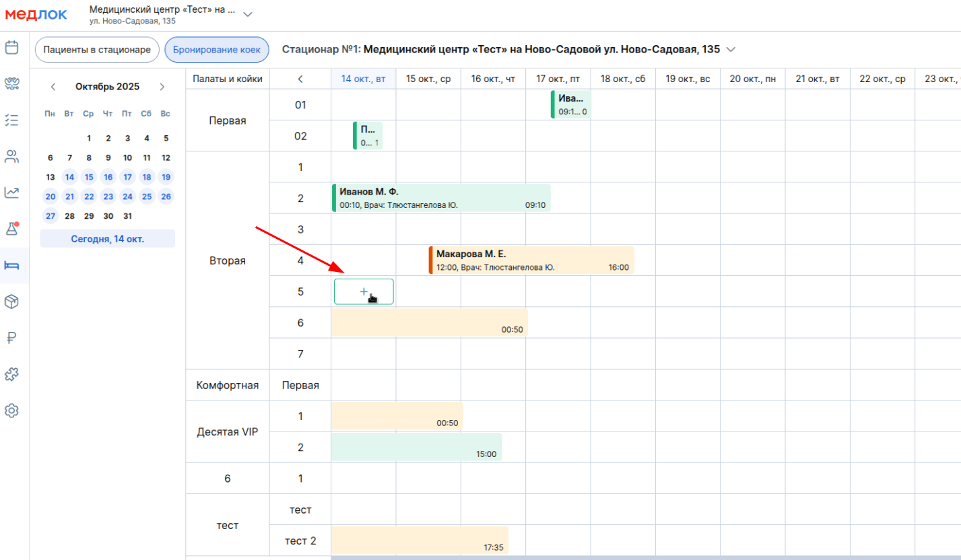
Task: Open the analytics chart sidebar icon
Action: (11, 193)
